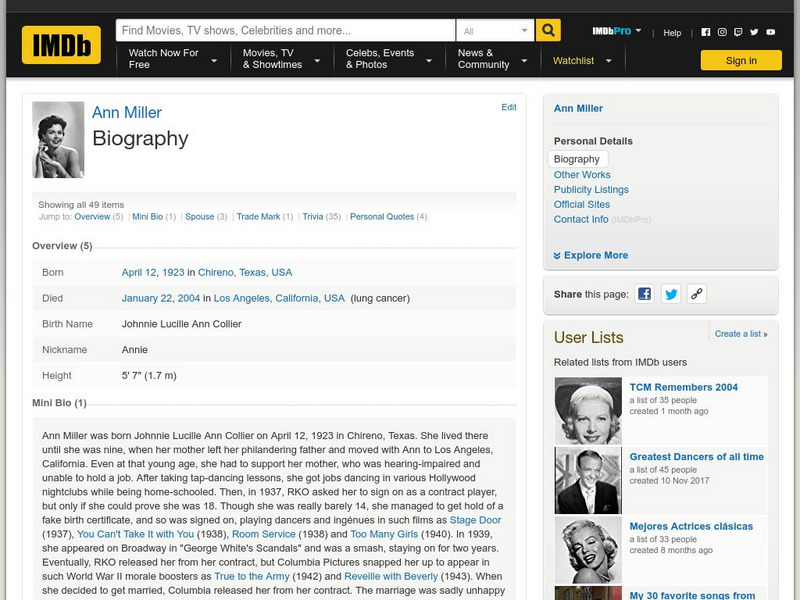Open IMDb Facebook page icon in header

pos(706,32)
